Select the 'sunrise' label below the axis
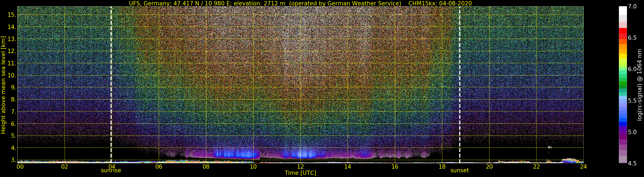This screenshot has width=644, height=177. (x=111, y=171)
